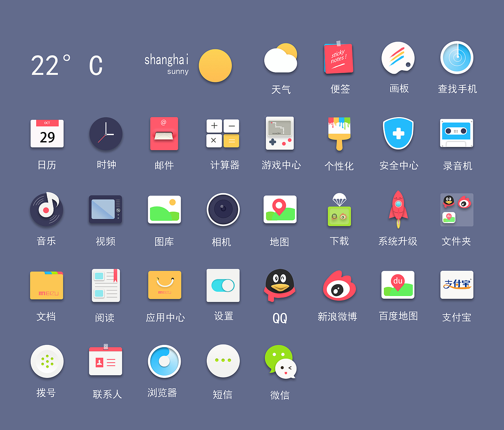Click the 查找手机 label text
Image resolution: width=504 pixels, height=430 pixels.
pyautogui.click(x=458, y=89)
